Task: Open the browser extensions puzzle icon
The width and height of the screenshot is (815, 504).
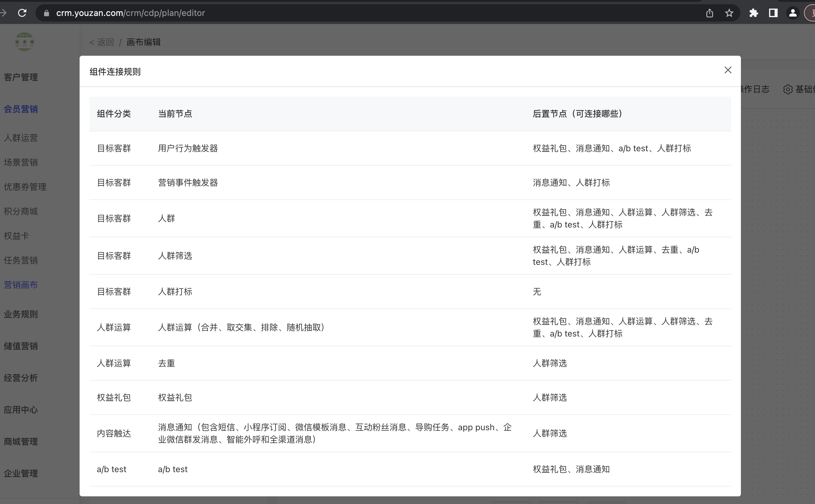Action: point(754,13)
